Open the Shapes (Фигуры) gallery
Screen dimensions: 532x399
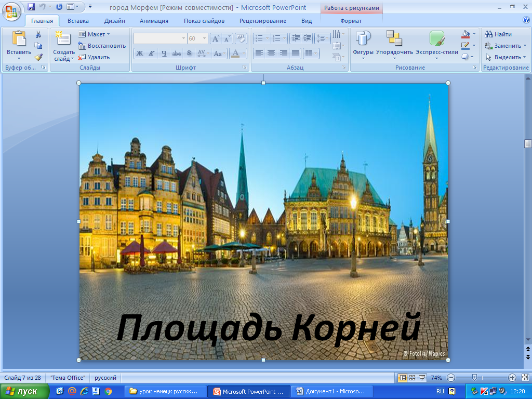[363, 44]
